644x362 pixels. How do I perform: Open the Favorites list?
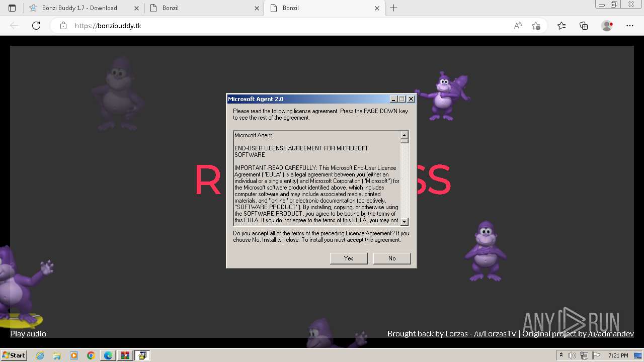(x=561, y=26)
